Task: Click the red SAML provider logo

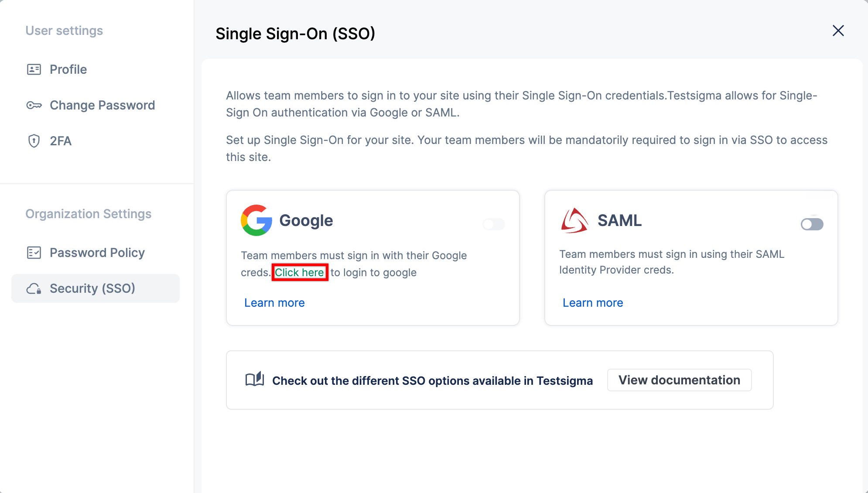Action: click(x=574, y=220)
